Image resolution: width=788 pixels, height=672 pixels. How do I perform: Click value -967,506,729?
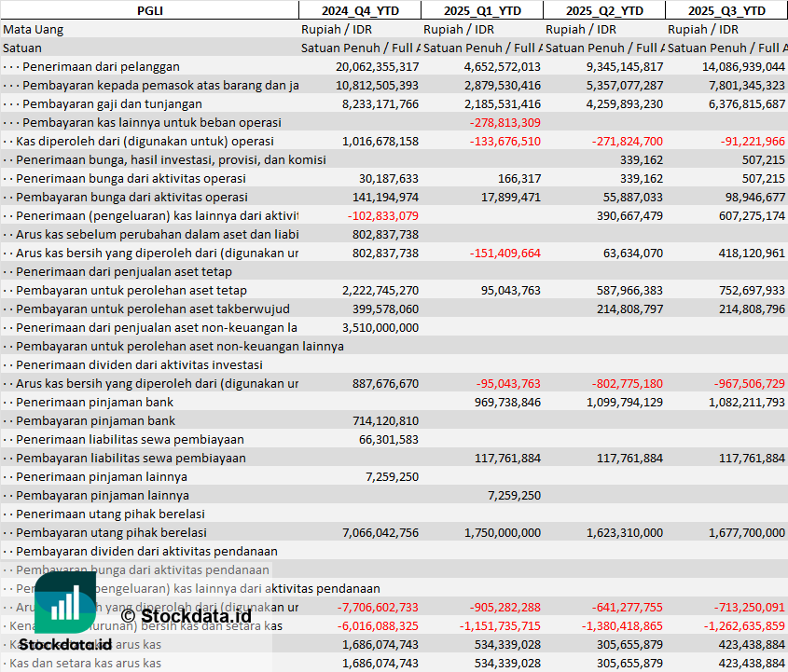coord(750,383)
